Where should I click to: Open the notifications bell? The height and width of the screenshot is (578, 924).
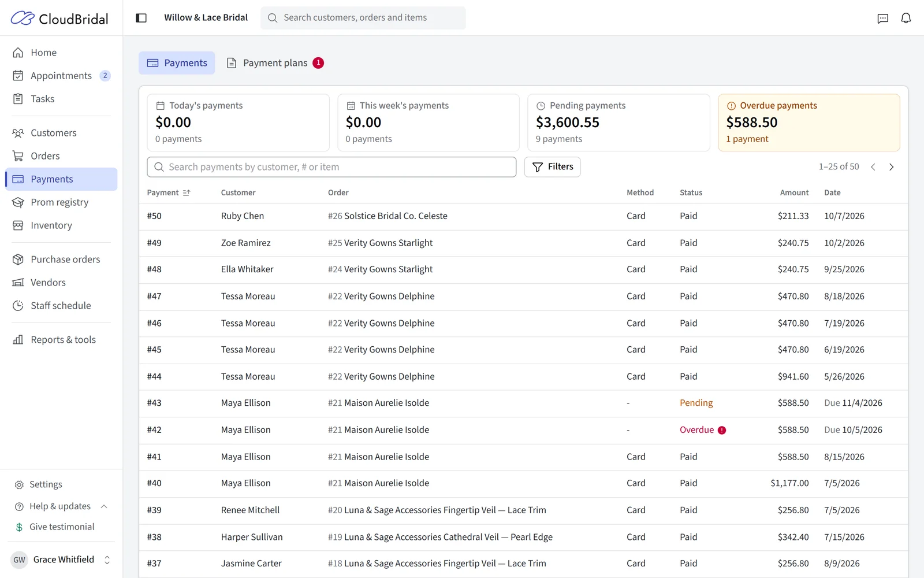click(x=906, y=18)
